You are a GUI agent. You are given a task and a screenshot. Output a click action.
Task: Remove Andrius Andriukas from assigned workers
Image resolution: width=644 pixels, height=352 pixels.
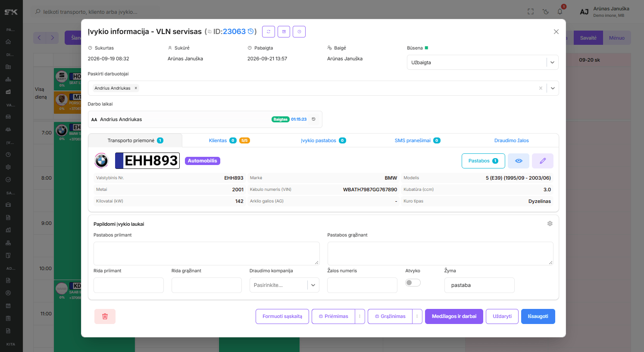tap(136, 88)
